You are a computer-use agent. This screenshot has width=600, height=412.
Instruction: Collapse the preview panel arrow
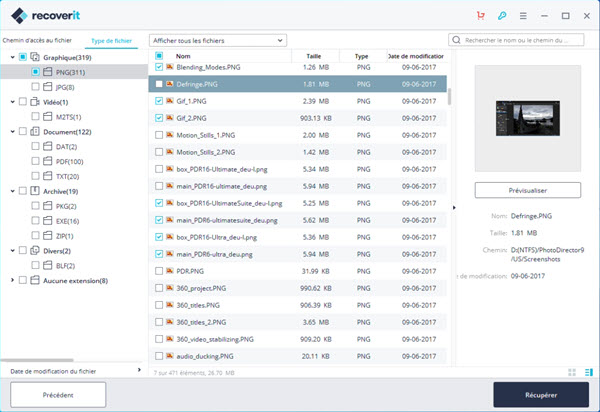click(454, 208)
